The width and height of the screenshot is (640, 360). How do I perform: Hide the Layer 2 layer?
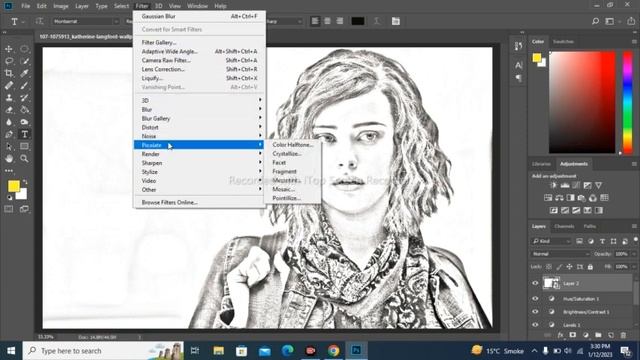point(535,283)
